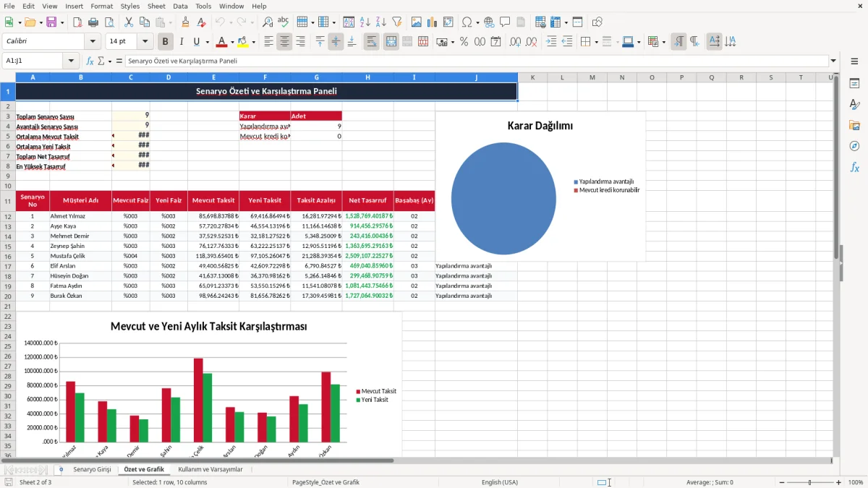Toggle Bold formatting
The height and width of the screenshot is (488, 868).
tap(166, 42)
